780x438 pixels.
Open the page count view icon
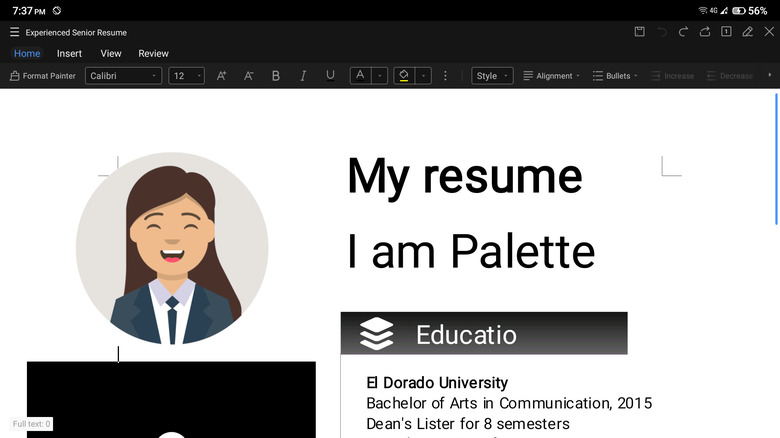tap(726, 32)
